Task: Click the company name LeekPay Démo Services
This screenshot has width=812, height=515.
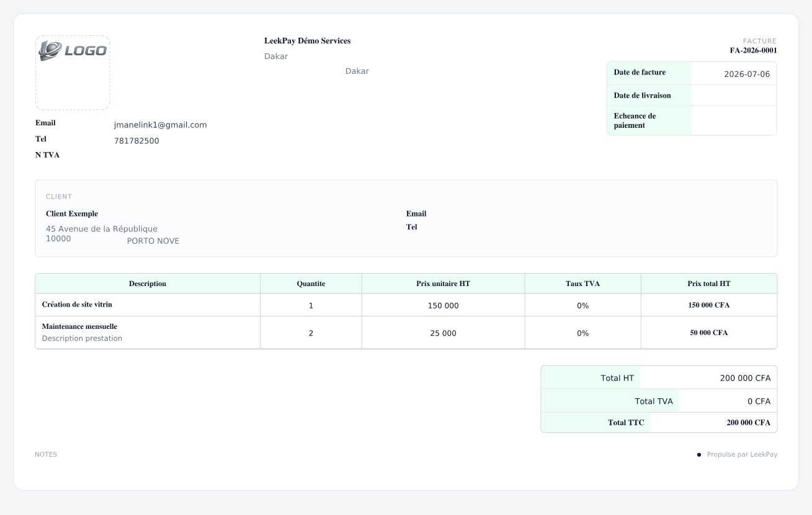Action: pyautogui.click(x=308, y=41)
